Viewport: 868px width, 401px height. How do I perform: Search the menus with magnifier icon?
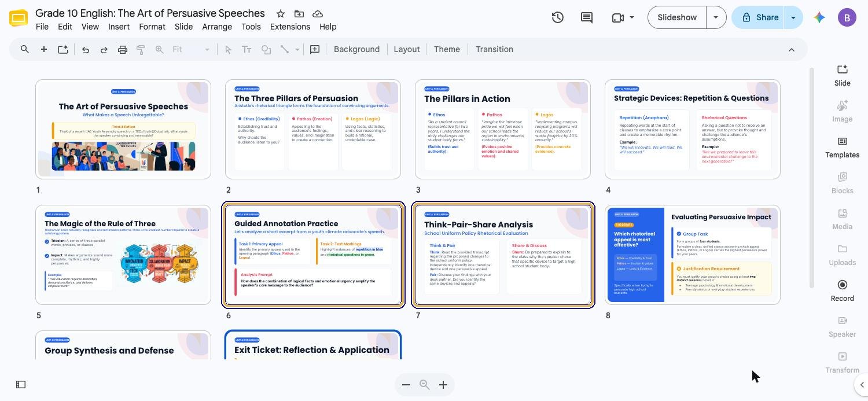point(25,49)
